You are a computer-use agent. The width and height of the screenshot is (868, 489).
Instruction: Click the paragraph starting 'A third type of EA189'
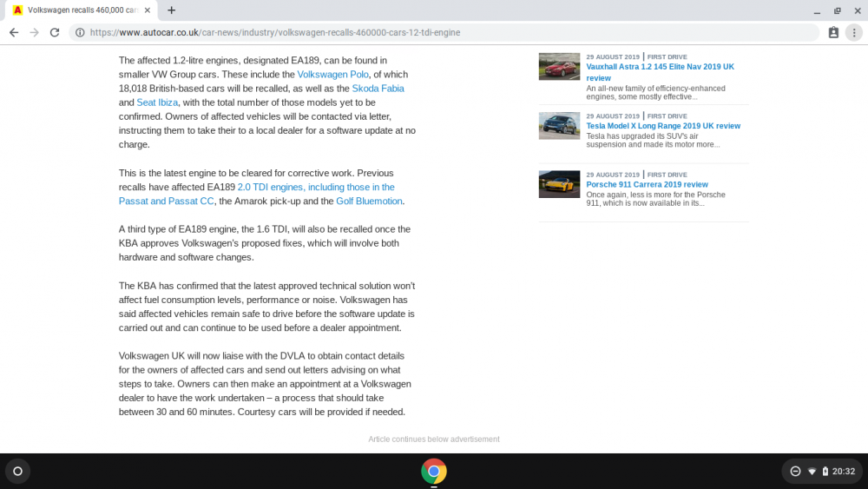[x=265, y=243]
